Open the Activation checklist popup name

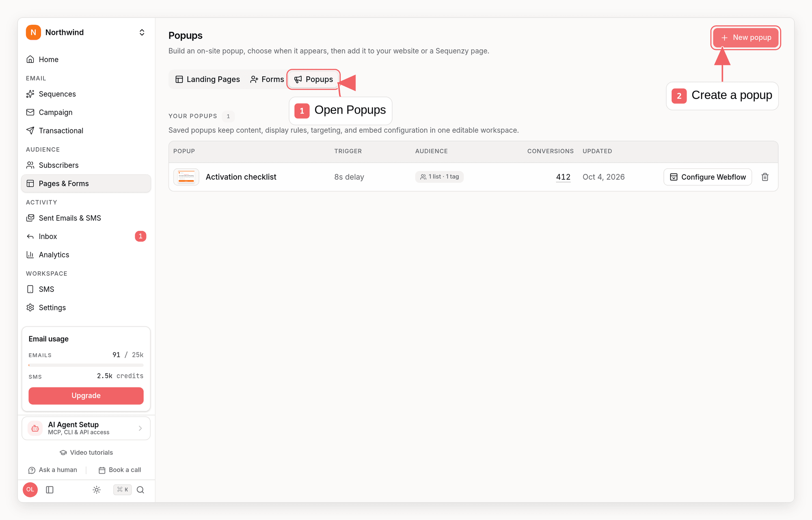click(241, 177)
